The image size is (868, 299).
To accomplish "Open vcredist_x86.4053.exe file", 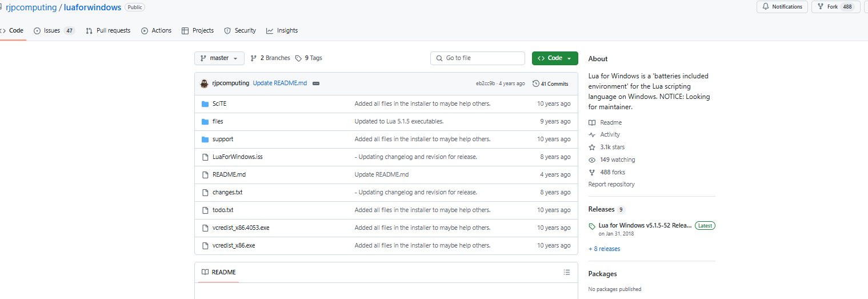I will (241, 228).
